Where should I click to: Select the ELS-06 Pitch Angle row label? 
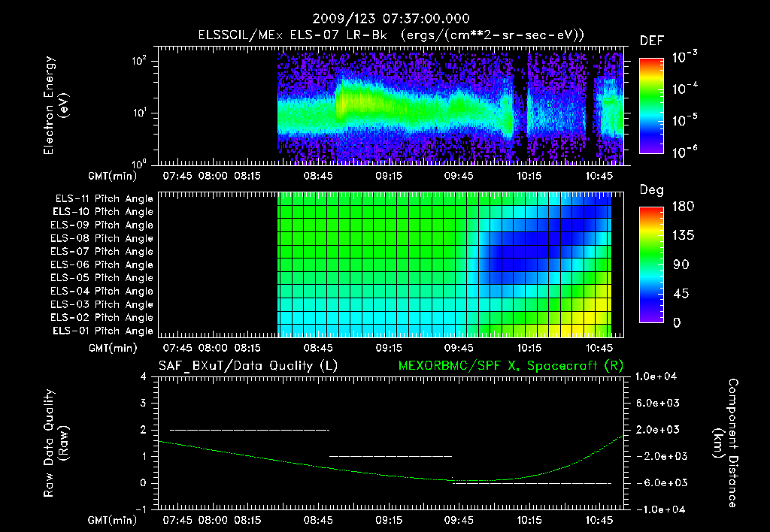(102, 264)
